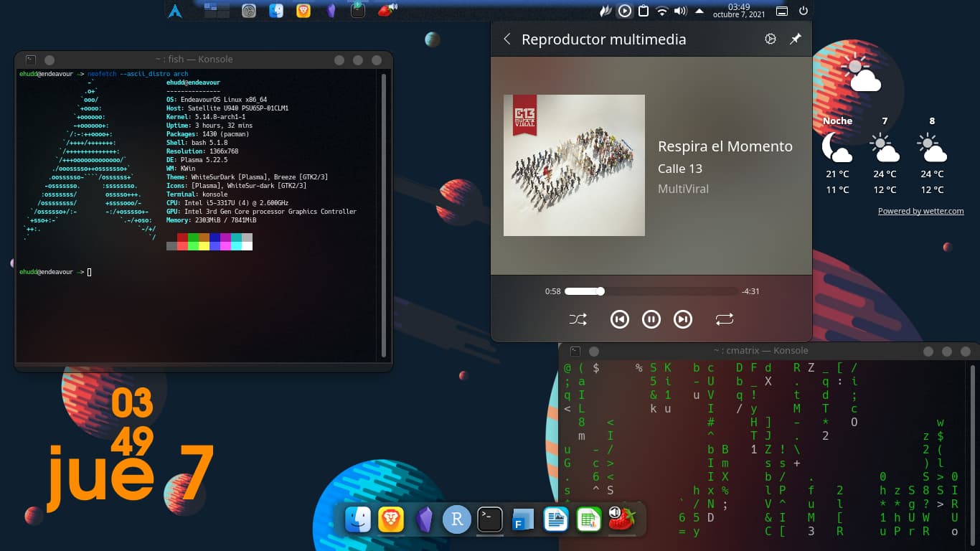This screenshot has height=551, width=980.
Task: Open Strawberry music player from the dock
Action: [621, 518]
